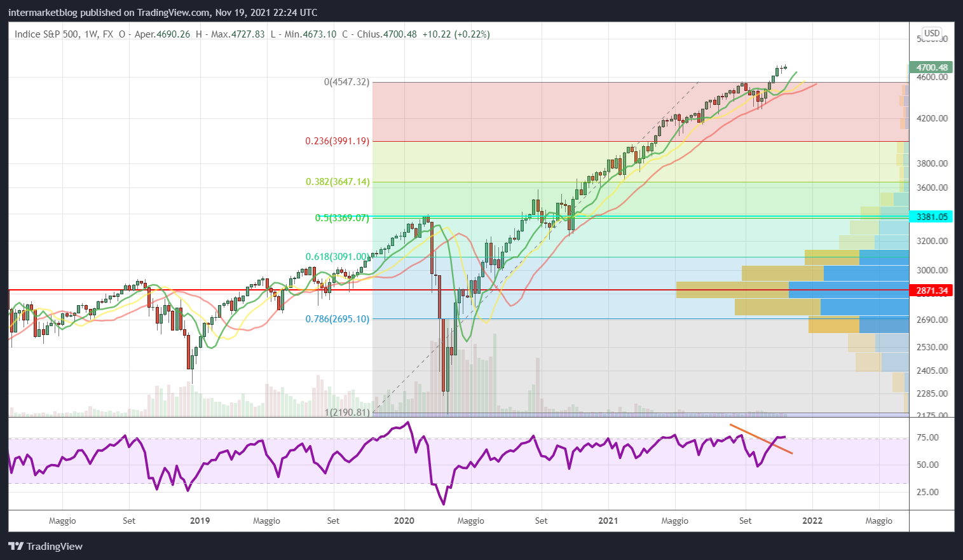Click the 2285.00 price axis label
The width and height of the screenshot is (963, 560).
click(x=932, y=393)
